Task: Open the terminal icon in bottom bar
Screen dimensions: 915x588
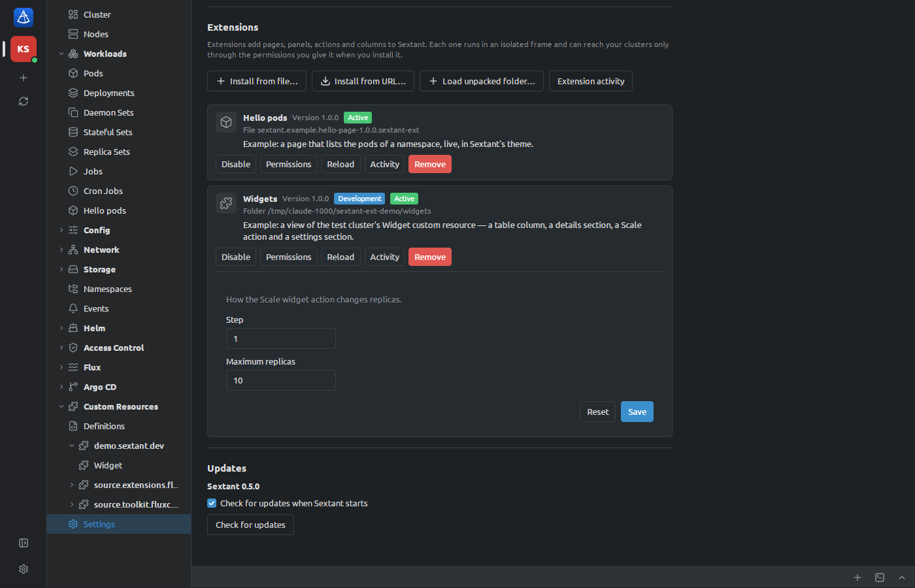Action: pyautogui.click(x=880, y=578)
